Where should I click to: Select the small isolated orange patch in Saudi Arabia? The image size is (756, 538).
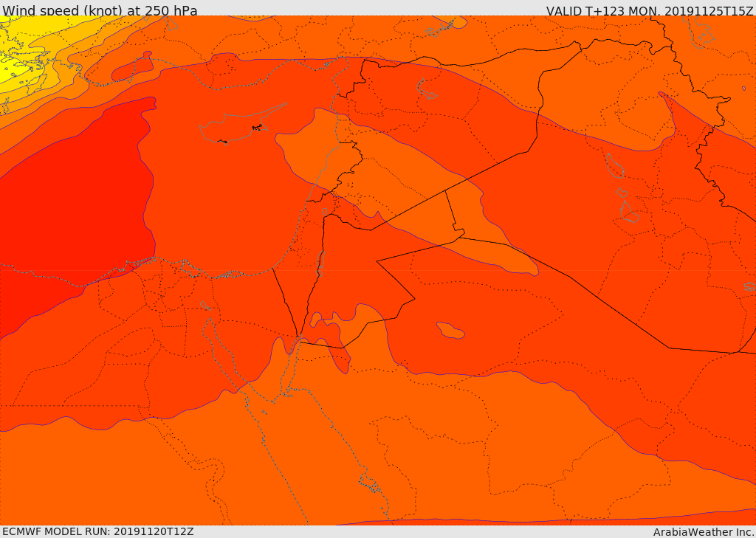[x=450, y=330]
